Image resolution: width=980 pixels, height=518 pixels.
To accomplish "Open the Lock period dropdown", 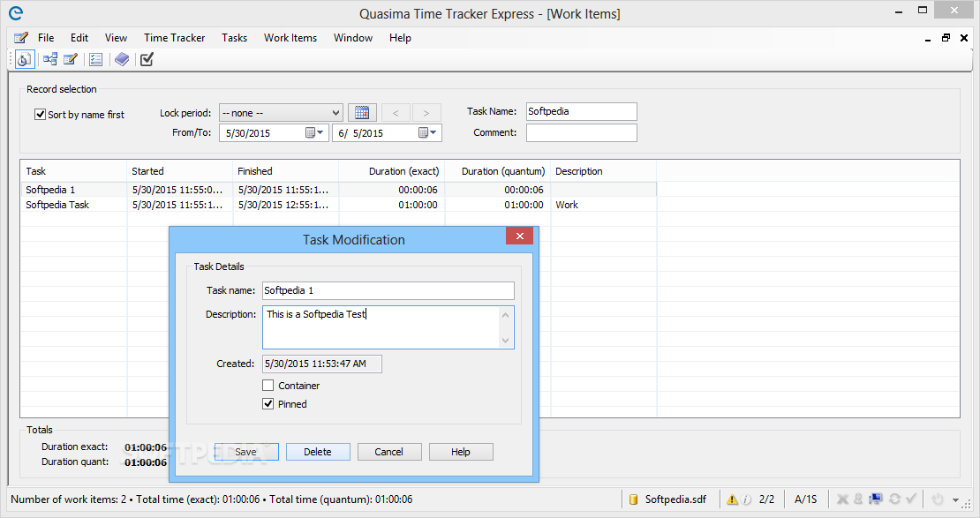I will point(281,112).
